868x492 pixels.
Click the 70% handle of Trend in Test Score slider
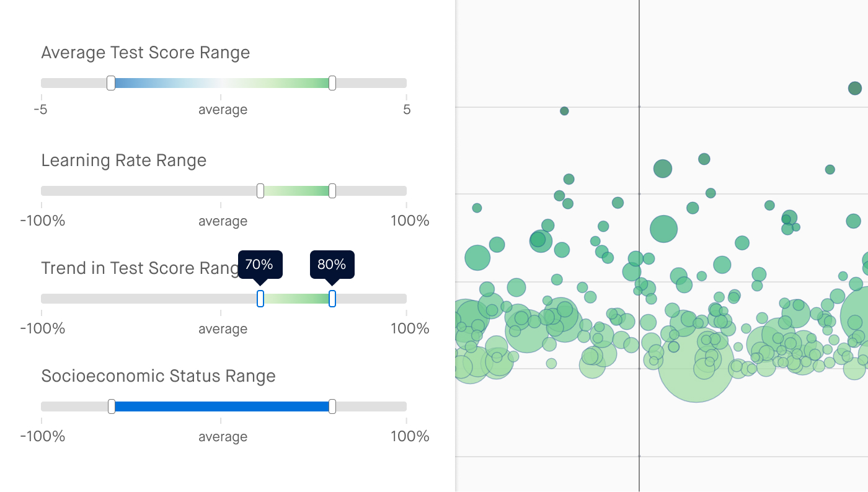tap(260, 299)
